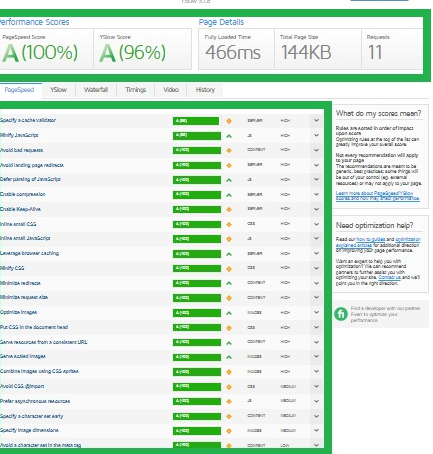Expand the Defer parsing of JavaScript row chevron
Image resolution: width=433 pixels, height=454 pixels.
[316, 180]
